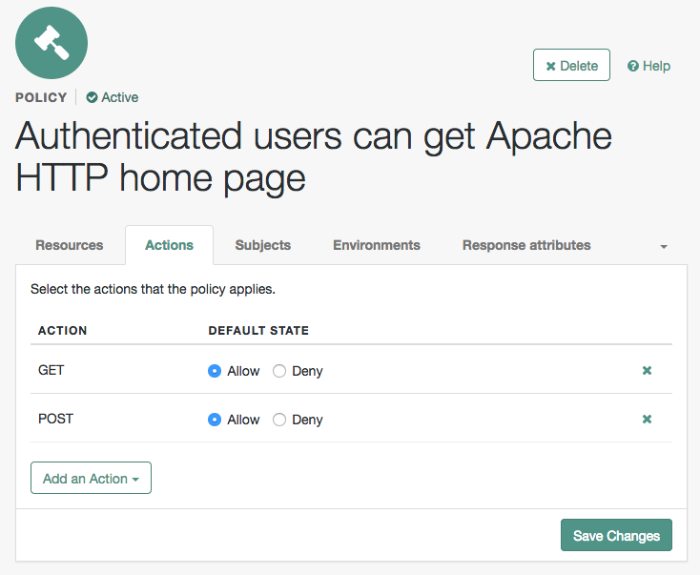Open Help
This screenshot has height=575, width=700.
(649, 66)
